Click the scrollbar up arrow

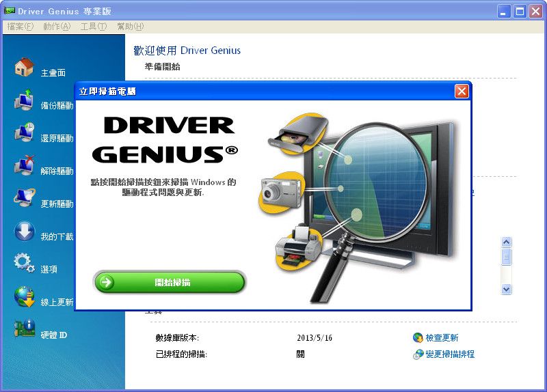[x=506, y=242]
